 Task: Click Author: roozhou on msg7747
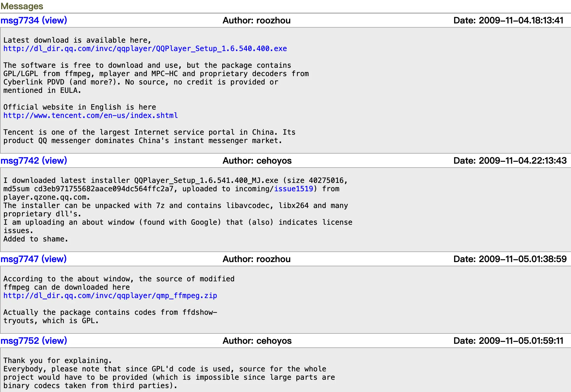(257, 259)
